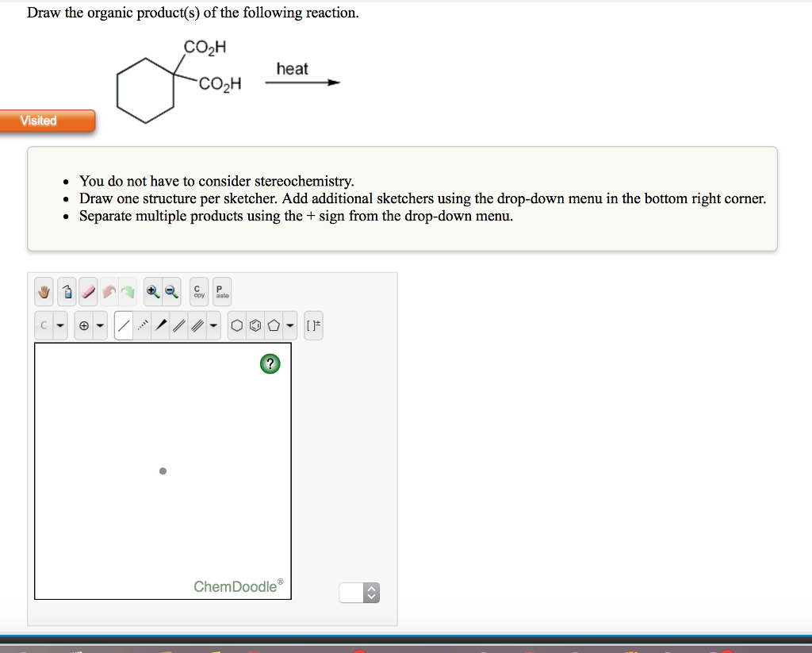Image resolution: width=812 pixels, height=653 pixels.
Task: Zoom in using the magnifier plus icon
Action: 151,292
